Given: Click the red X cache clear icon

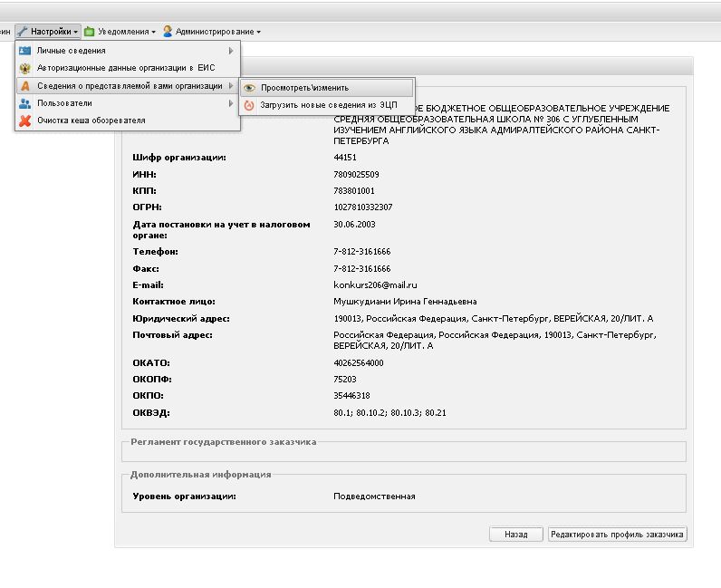Looking at the screenshot, I should (x=24, y=120).
